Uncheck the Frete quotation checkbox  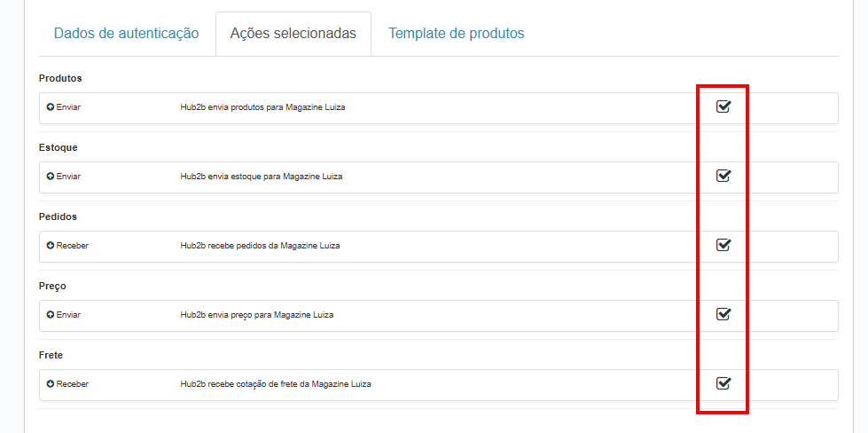723,383
